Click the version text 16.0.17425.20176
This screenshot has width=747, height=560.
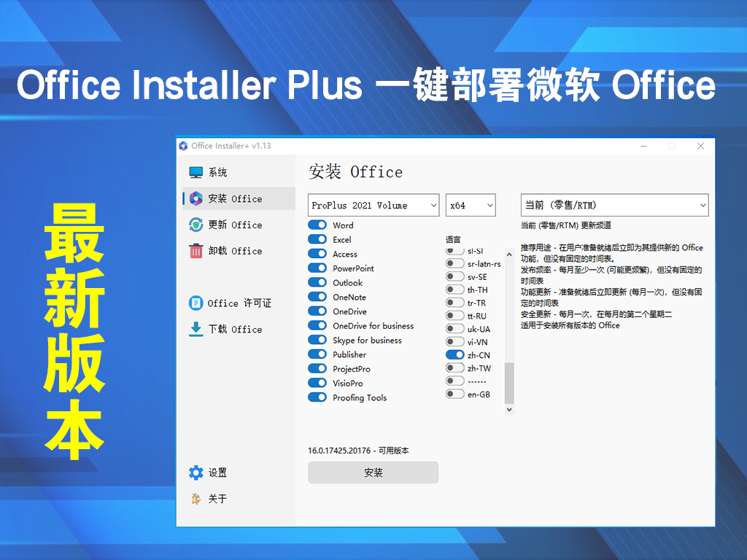click(339, 451)
